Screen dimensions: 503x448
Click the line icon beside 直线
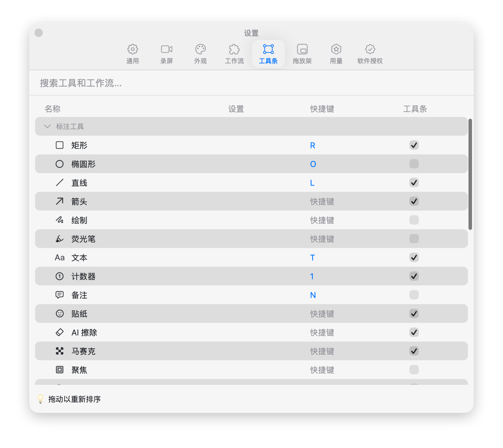click(x=60, y=183)
